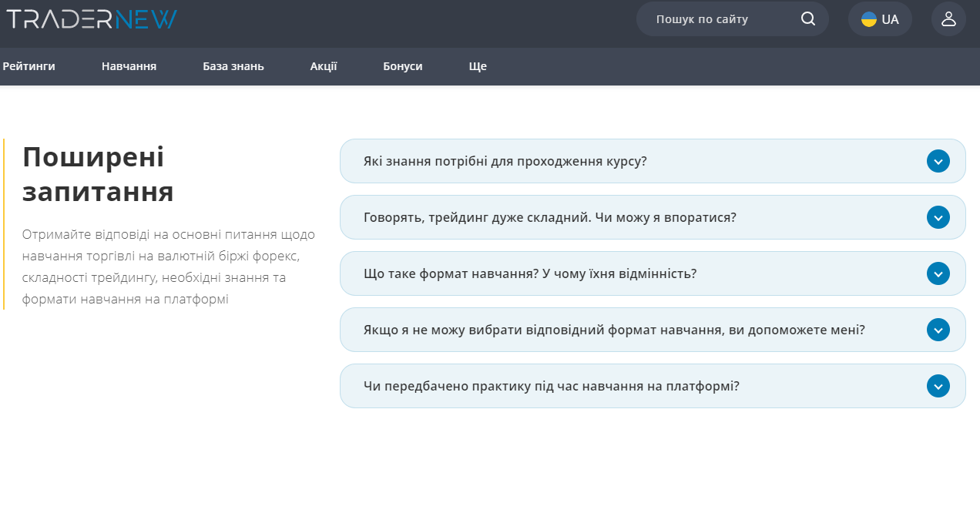Open the UA language selector
The image size is (980, 513).
[880, 19]
